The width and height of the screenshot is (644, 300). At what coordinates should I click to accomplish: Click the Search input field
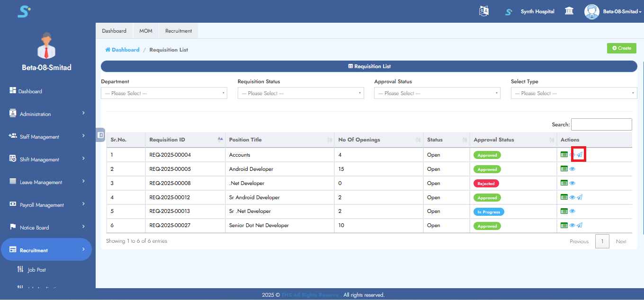(601, 124)
